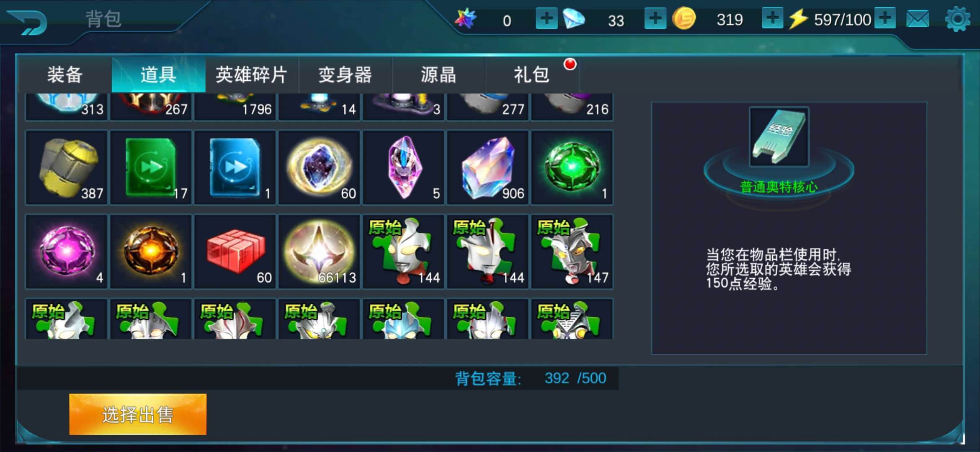Select the red gift box item

click(235, 252)
